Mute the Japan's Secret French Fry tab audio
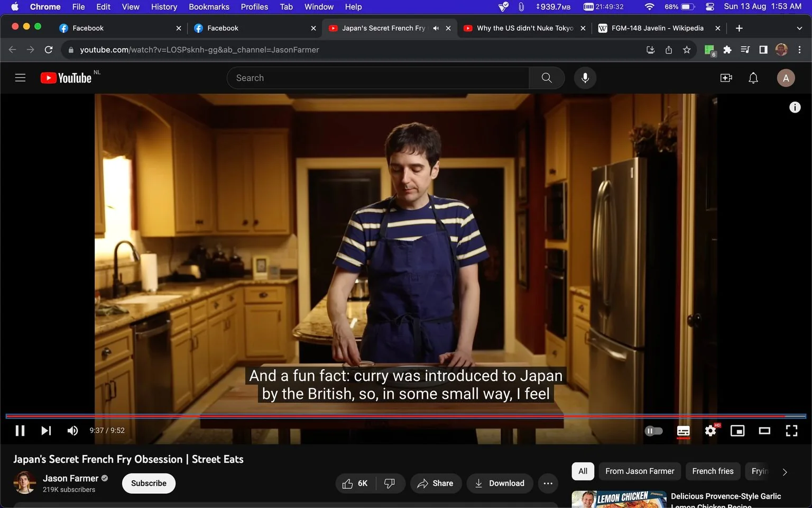Image resolution: width=812 pixels, height=508 pixels. [436, 28]
